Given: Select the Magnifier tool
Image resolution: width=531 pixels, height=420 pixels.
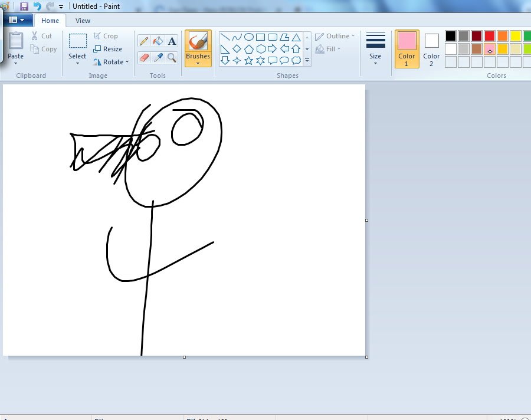Looking at the screenshot, I should pos(172,57).
